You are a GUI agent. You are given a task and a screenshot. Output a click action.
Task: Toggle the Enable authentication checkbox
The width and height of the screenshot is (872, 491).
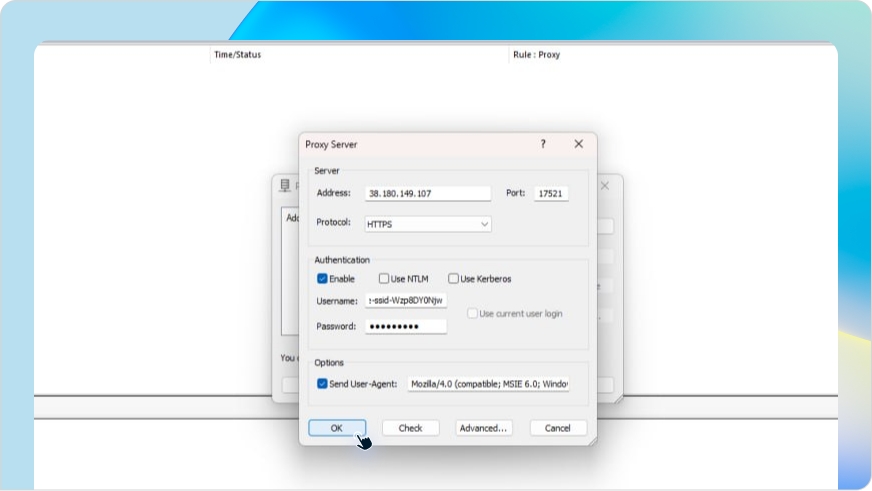(x=323, y=279)
